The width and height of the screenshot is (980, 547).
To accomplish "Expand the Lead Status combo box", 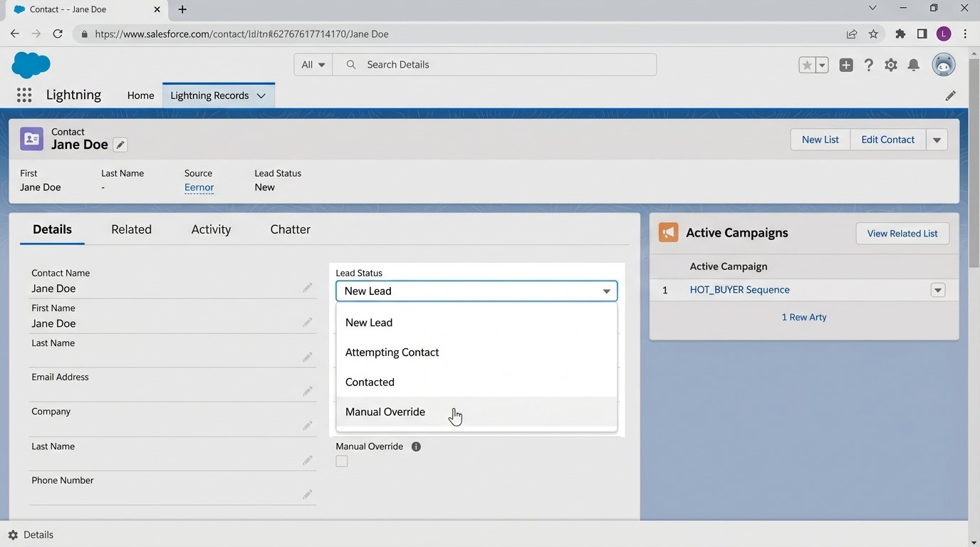I will [x=476, y=291].
